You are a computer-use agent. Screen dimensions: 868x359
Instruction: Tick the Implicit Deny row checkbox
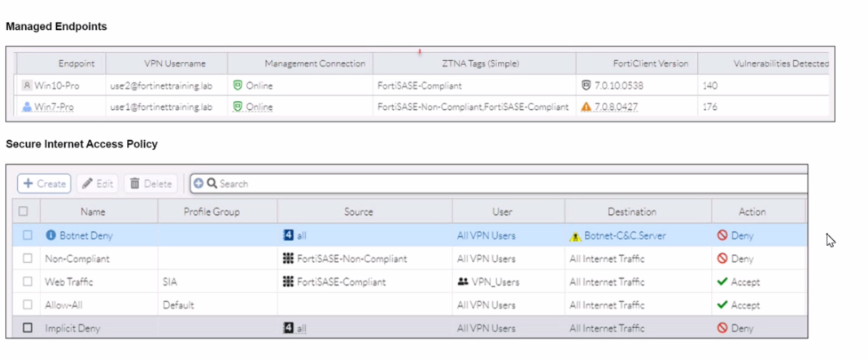[x=28, y=328]
